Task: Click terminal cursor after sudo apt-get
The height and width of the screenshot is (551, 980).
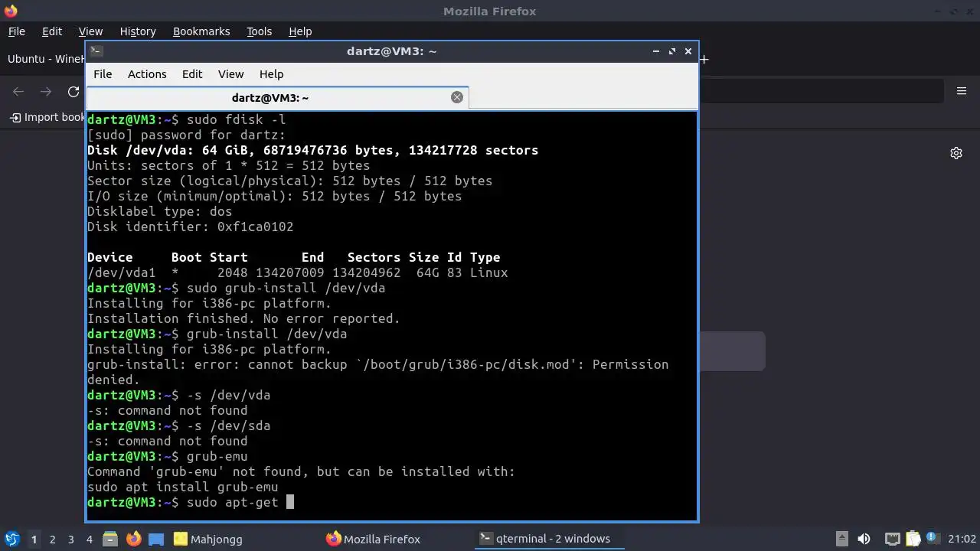Action: [x=290, y=502]
